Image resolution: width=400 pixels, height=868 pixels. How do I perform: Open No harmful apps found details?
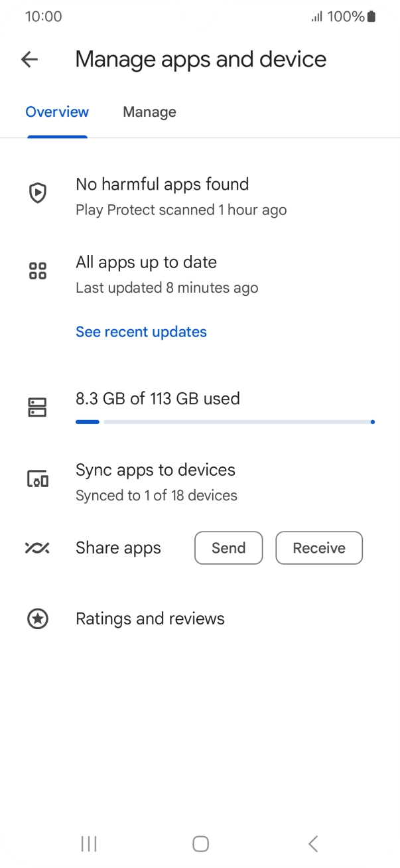181,196
